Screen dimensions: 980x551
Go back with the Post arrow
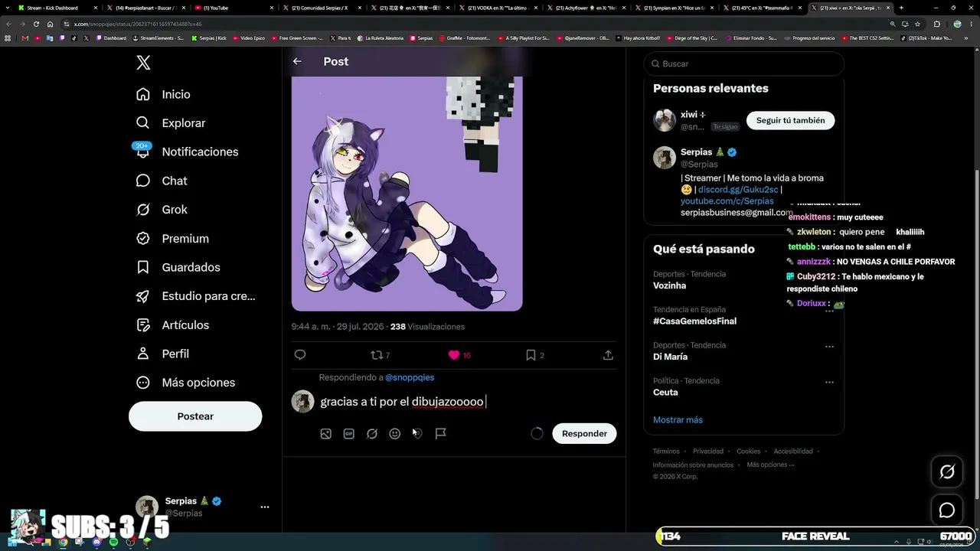pos(297,61)
